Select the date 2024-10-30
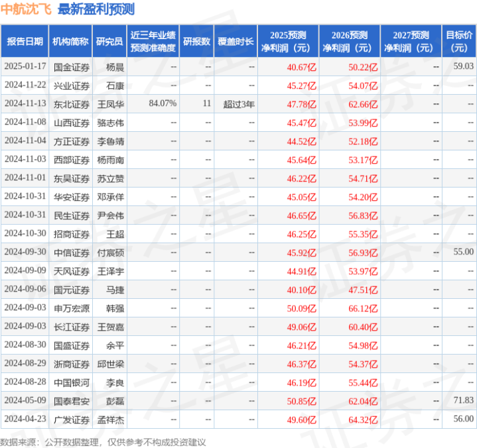Viewport: 477px width, 448px height. coord(25,233)
